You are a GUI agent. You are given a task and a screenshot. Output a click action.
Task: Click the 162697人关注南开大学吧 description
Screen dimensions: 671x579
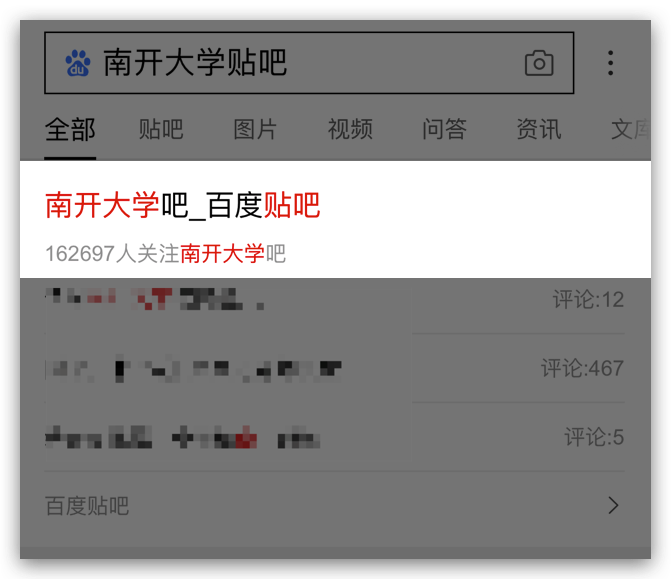click(166, 254)
